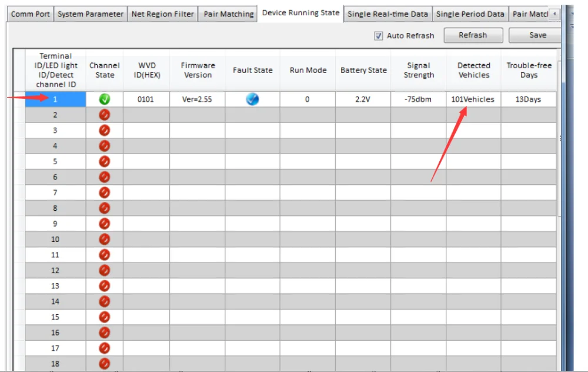Screen dimensions: 588x372
Task: Click red channel state icon for row 12
Action: (105, 270)
